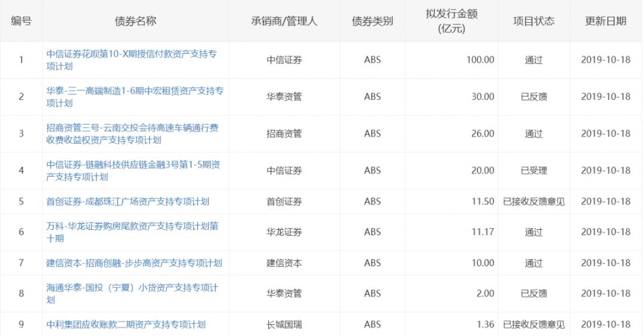
Task: Click the 长城国瑞 underwriter cell
Action: [x=284, y=325]
